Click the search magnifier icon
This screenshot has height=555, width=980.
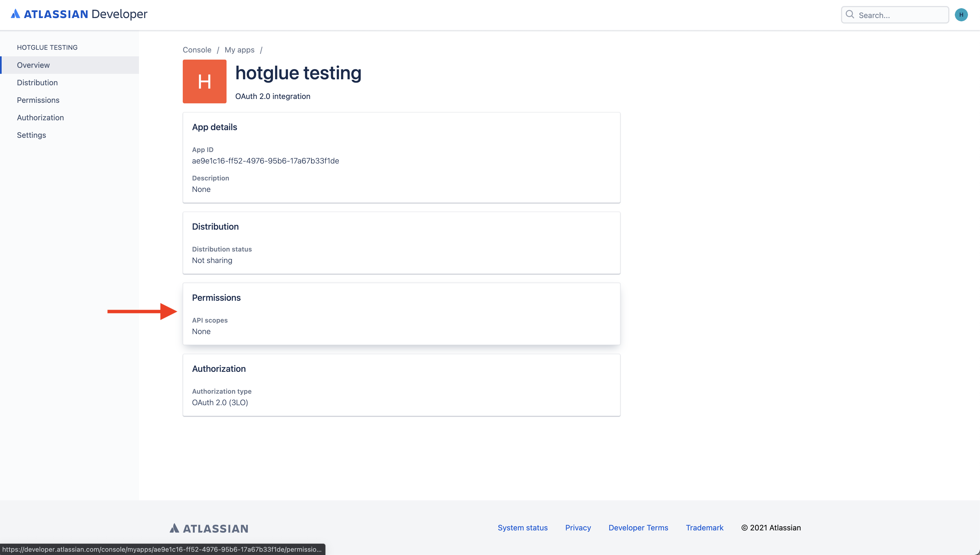[x=849, y=14]
